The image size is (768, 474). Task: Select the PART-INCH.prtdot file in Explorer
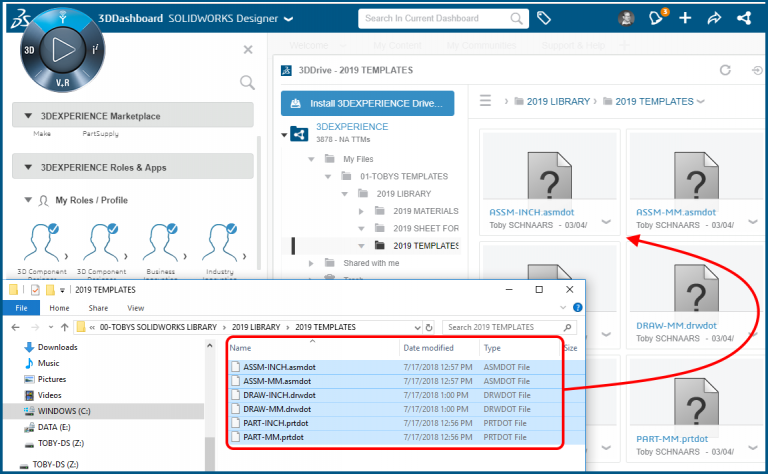276,423
